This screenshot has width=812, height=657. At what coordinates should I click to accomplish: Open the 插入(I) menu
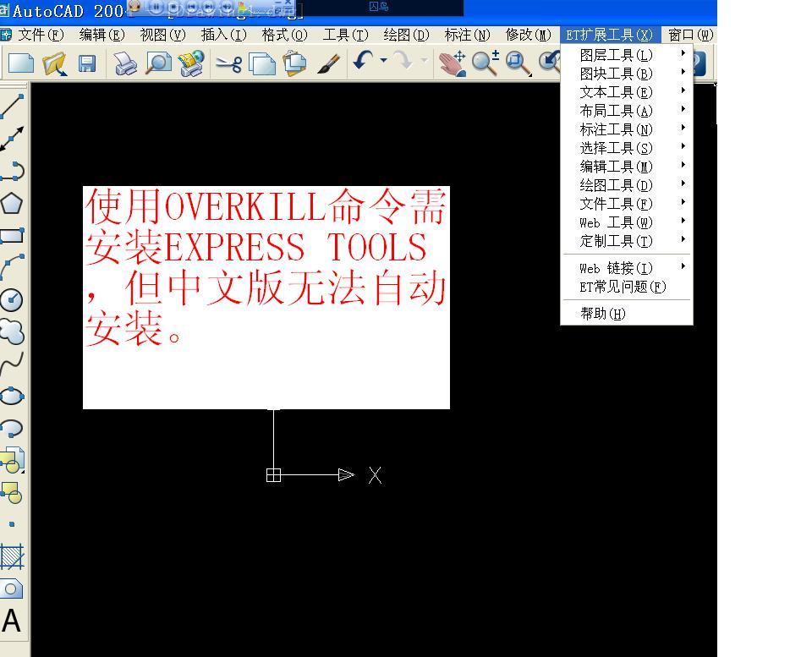click(223, 36)
